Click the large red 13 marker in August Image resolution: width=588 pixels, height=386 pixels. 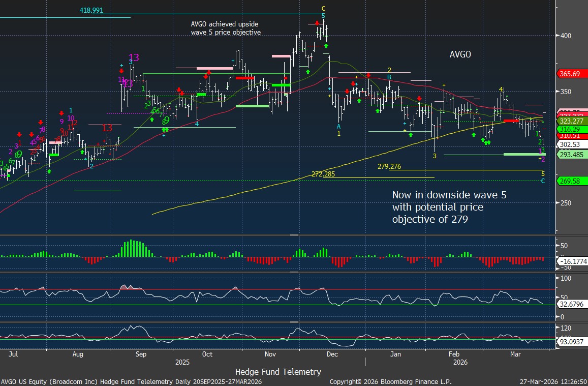click(107, 128)
